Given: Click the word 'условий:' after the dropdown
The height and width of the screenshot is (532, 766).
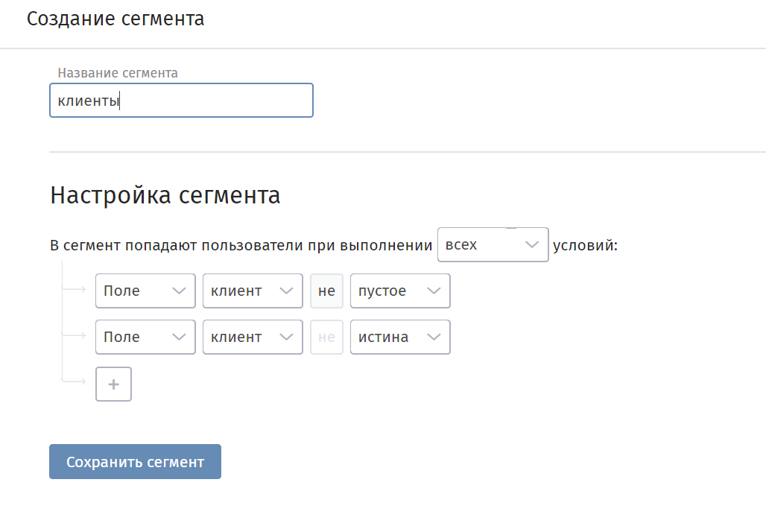Looking at the screenshot, I should [x=585, y=244].
